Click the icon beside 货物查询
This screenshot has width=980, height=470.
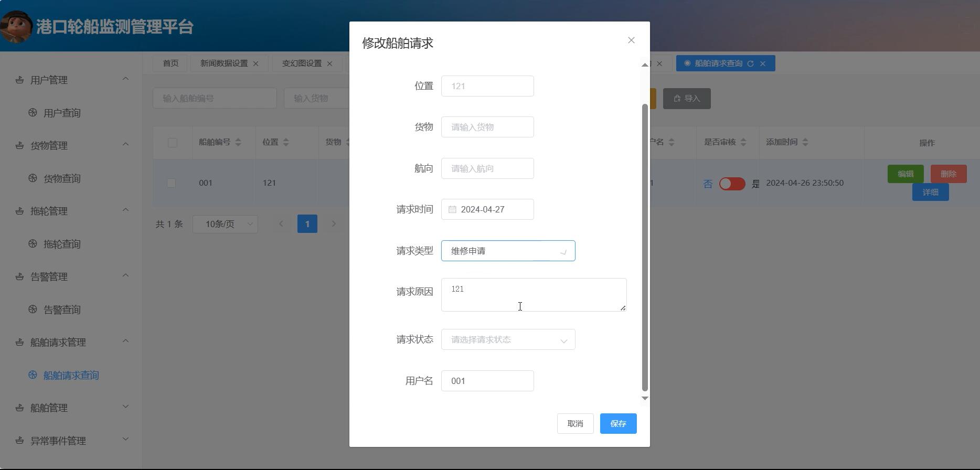tap(33, 178)
